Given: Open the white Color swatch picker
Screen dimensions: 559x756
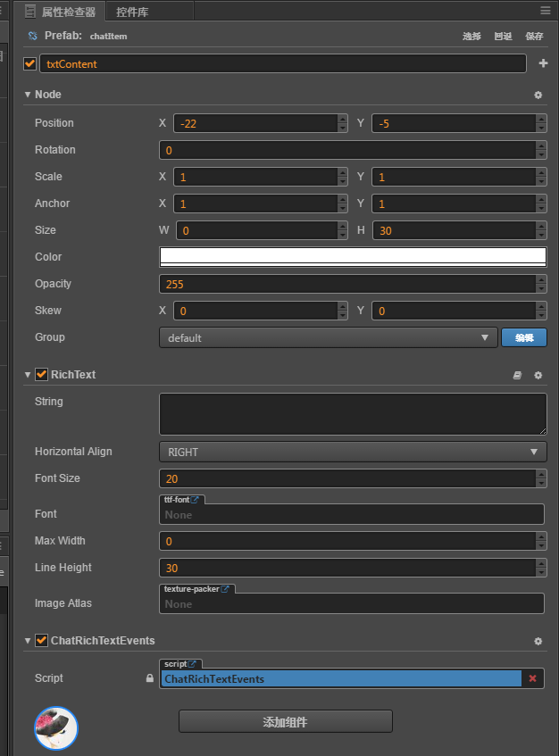Looking at the screenshot, I should click(353, 257).
